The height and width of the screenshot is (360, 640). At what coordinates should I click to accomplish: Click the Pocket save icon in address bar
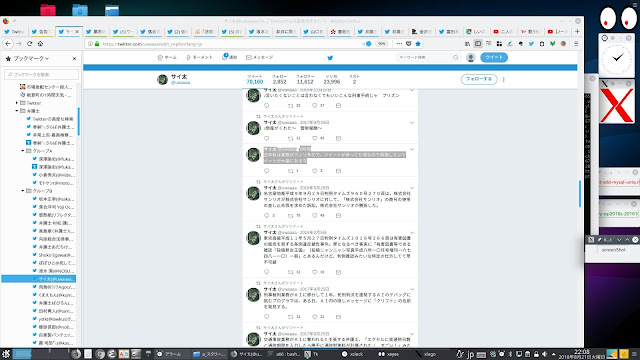(x=409, y=44)
